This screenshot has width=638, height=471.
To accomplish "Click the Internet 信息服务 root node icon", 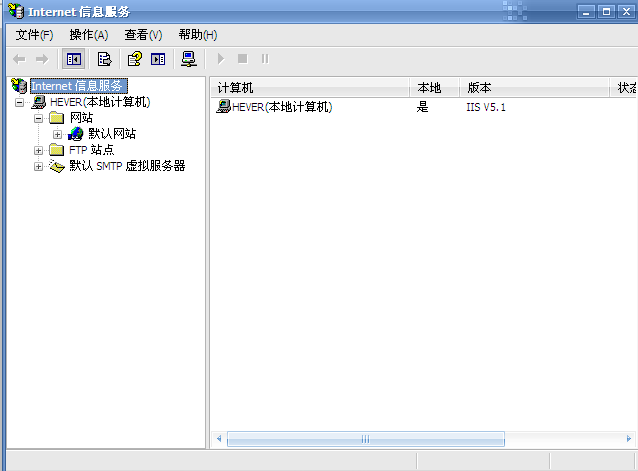I will (x=19, y=86).
